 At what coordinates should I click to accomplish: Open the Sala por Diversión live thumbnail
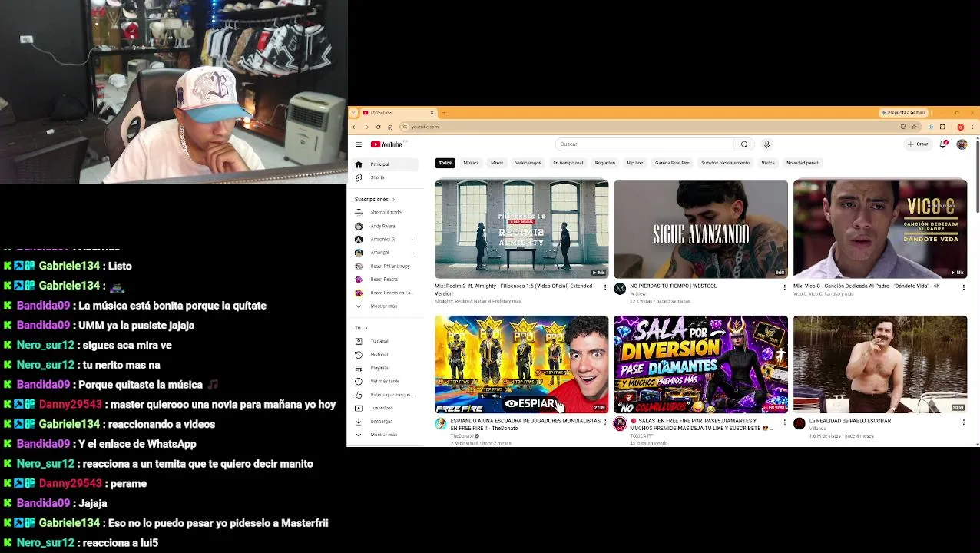coord(700,365)
